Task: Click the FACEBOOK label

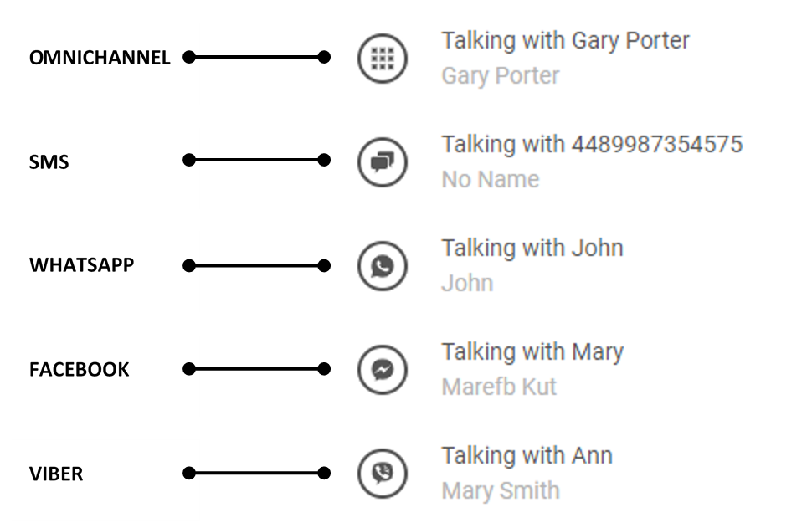Action: (x=80, y=369)
